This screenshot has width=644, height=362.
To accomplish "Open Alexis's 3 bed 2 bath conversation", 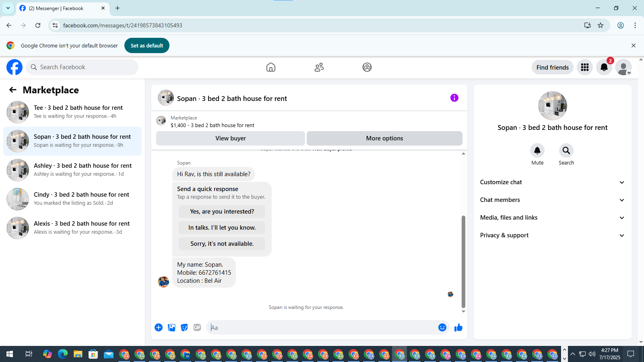I will (72, 228).
